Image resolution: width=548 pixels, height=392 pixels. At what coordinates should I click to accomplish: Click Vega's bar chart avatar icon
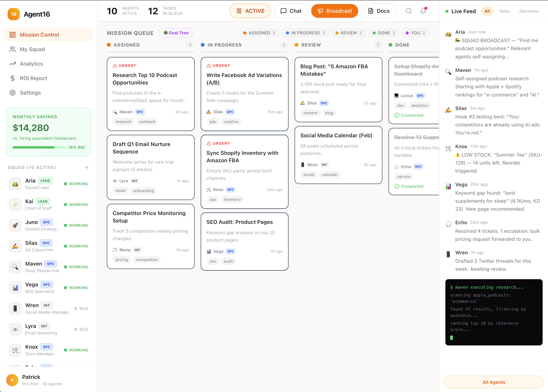tap(15, 288)
